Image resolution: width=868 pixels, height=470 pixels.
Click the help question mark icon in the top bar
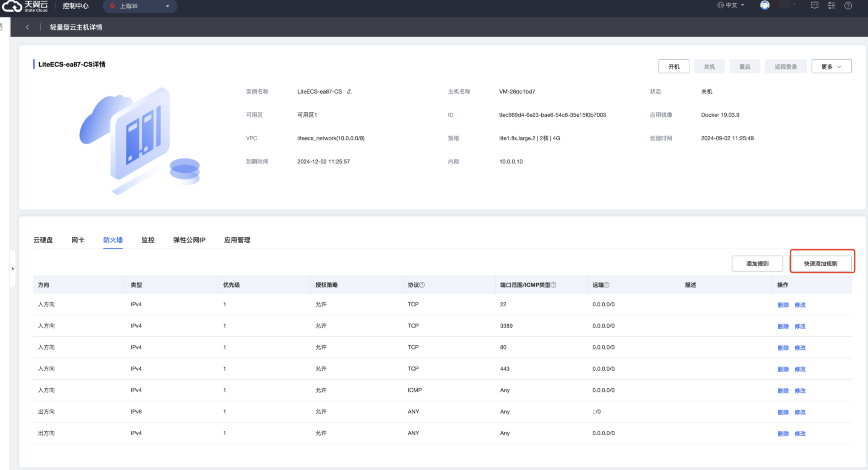848,6
